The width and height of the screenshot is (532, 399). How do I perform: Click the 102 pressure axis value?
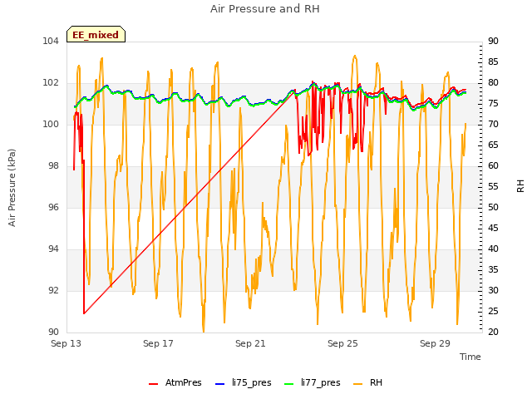coord(51,83)
